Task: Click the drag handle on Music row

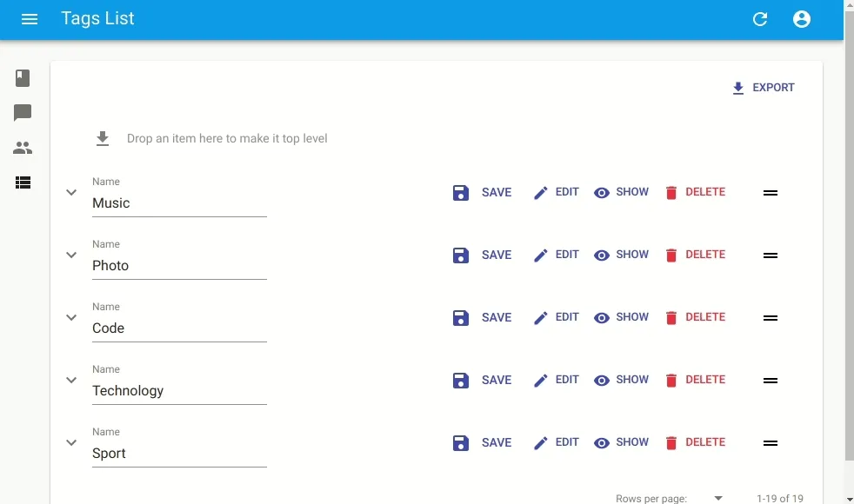Action: [770, 193]
